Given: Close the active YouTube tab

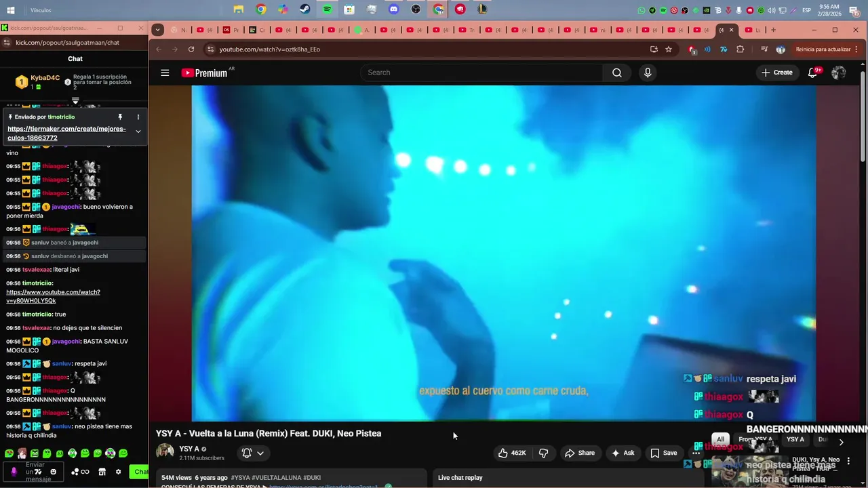Looking at the screenshot, I should click(x=731, y=30).
